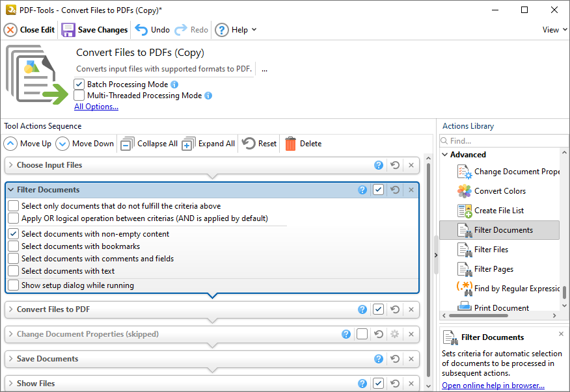
Task: Open settings gear for Change Document Properties
Action: click(x=395, y=334)
